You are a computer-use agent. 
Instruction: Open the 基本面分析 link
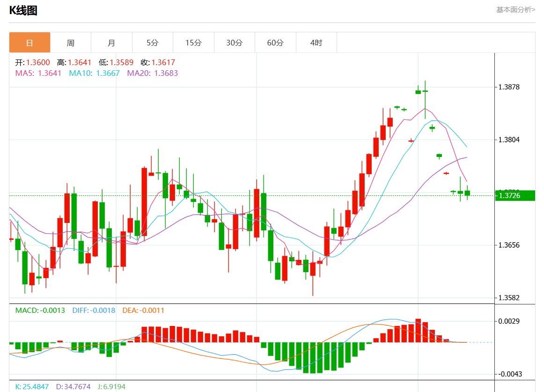click(x=515, y=10)
